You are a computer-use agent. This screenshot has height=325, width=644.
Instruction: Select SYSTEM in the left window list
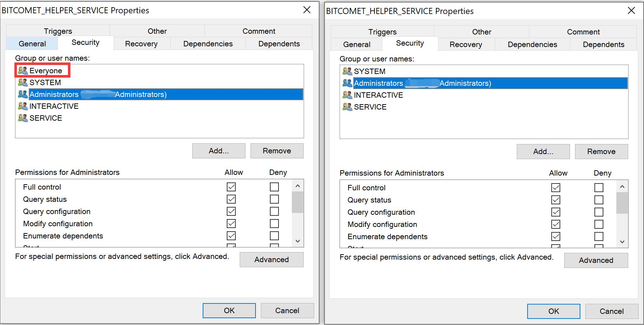point(45,83)
